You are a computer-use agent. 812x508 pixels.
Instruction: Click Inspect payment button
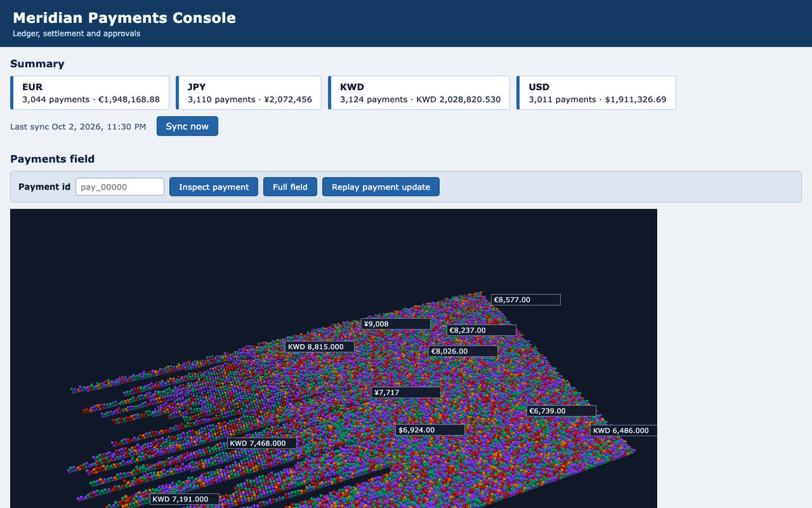coord(214,187)
